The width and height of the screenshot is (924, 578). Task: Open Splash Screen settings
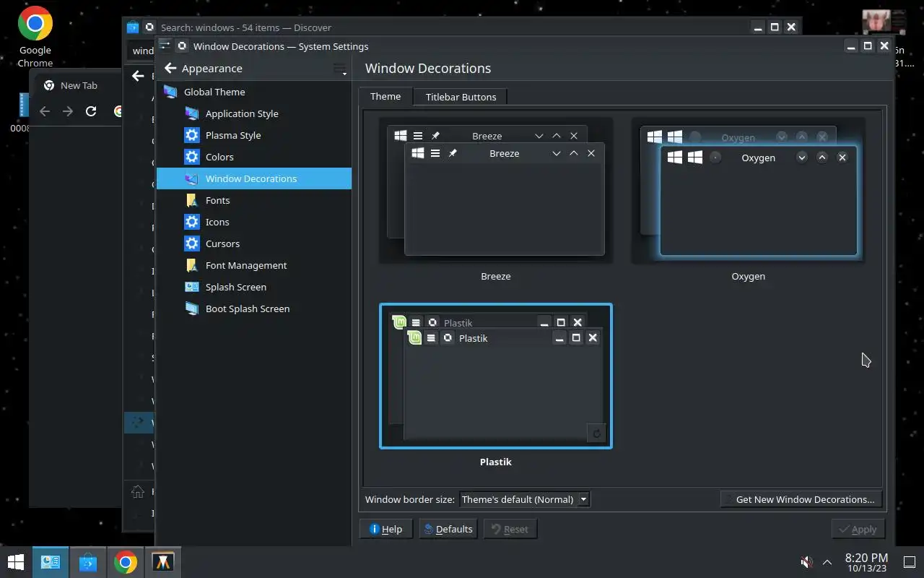click(x=253, y=287)
